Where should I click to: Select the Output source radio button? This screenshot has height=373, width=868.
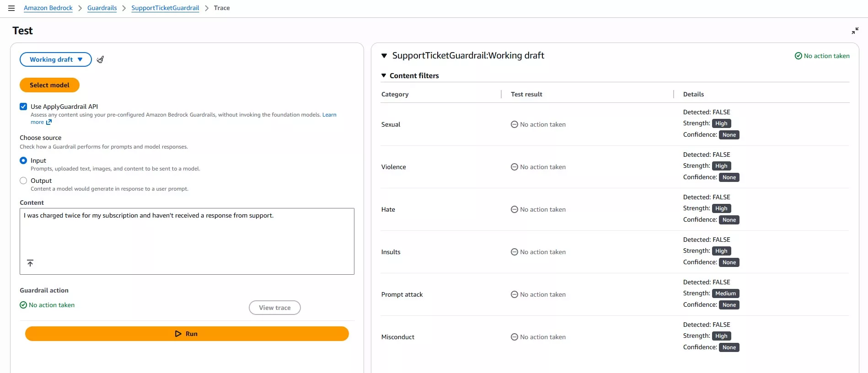[x=23, y=181]
